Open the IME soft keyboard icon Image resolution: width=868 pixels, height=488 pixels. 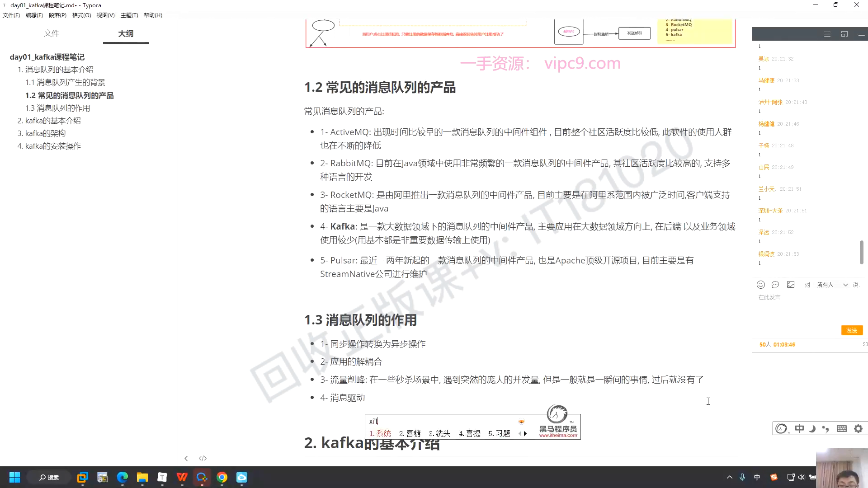842,429
